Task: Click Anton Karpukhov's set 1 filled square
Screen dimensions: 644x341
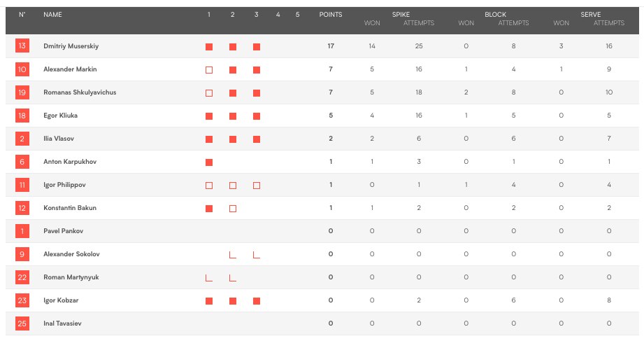Action: click(209, 162)
